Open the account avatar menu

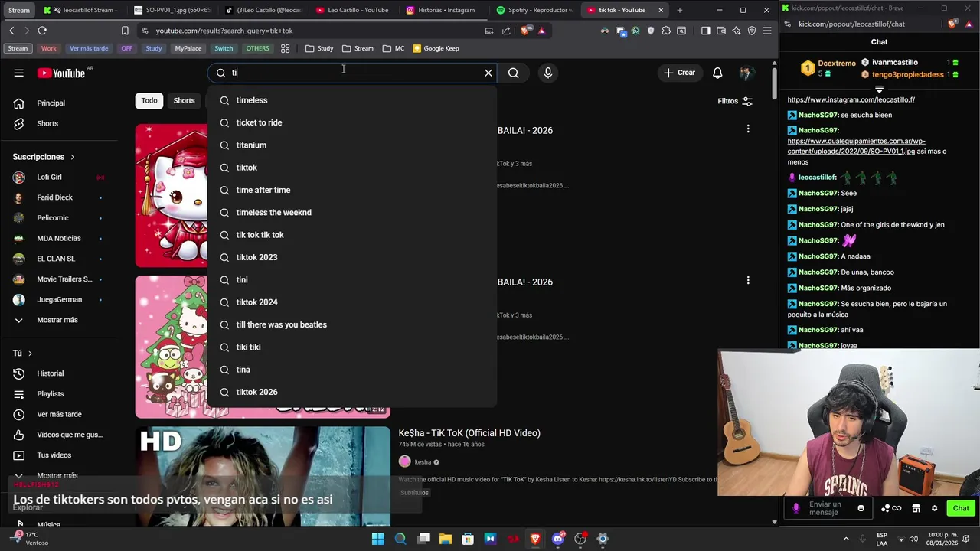pos(746,73)
